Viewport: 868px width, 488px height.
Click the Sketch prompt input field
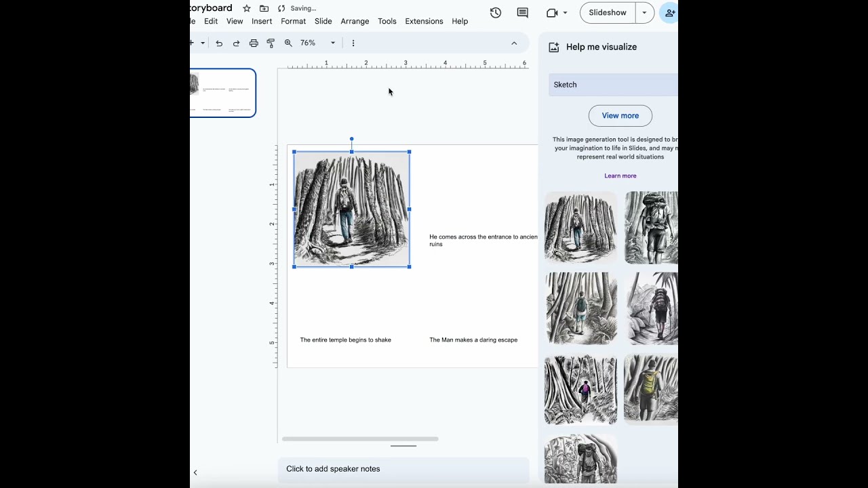click(x=612, y=85)
